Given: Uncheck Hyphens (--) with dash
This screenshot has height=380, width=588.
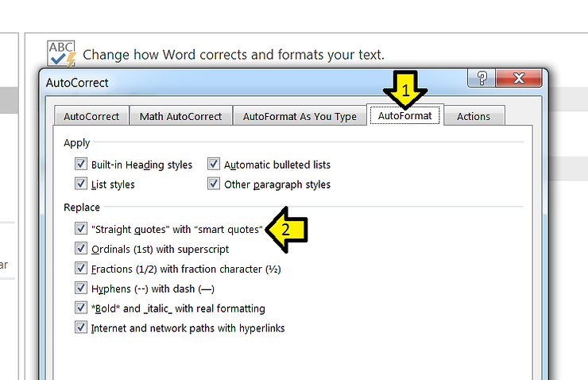Looking at the screenshot, I should click(x=80, y=288).
